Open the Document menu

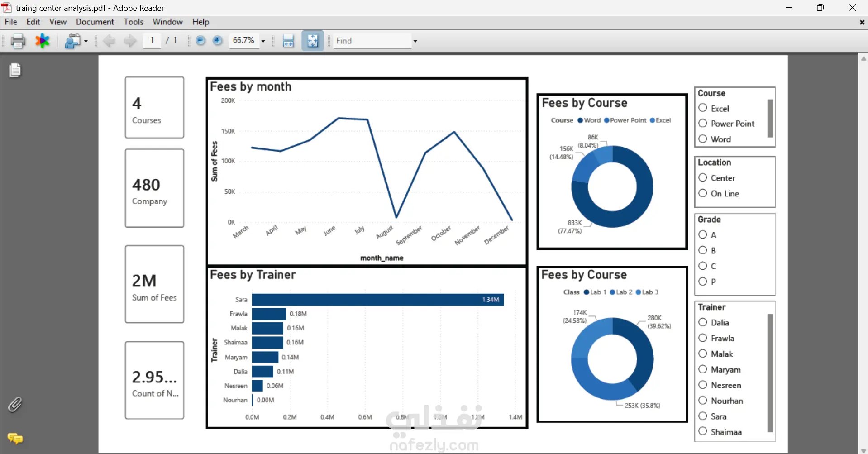(95, 22)
